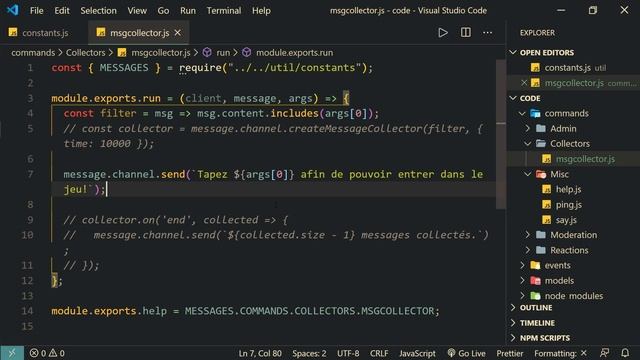The image size is (640, 360).
Task: Expand the models folder
Action: [x=522, y=281]
